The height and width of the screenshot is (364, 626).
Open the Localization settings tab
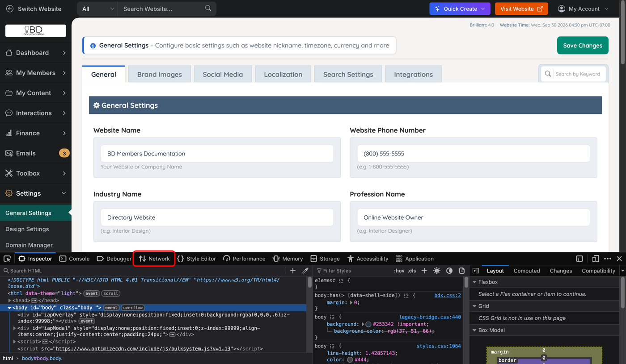click(x=283, y=74)
